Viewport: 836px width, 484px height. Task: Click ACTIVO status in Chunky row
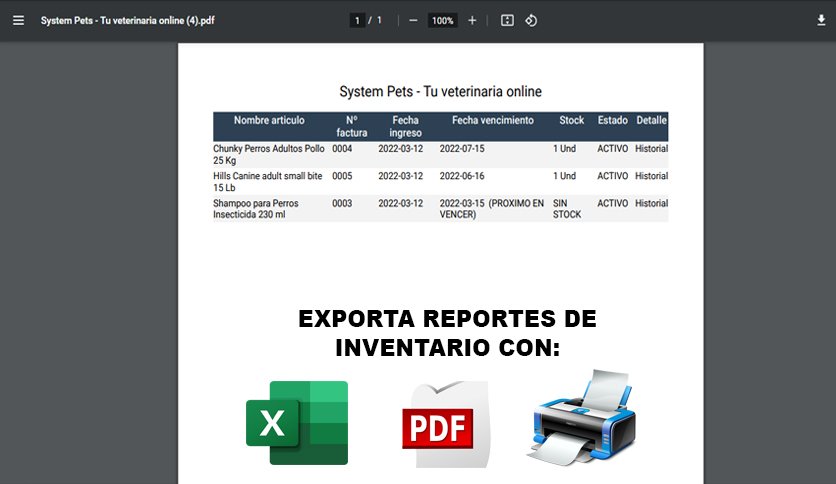click(x=613, y=149)
